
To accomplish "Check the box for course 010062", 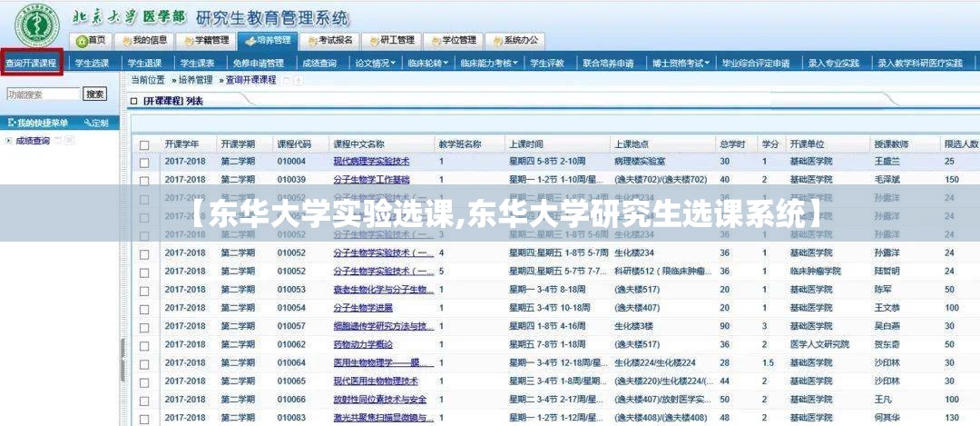I will click(144, 345).
